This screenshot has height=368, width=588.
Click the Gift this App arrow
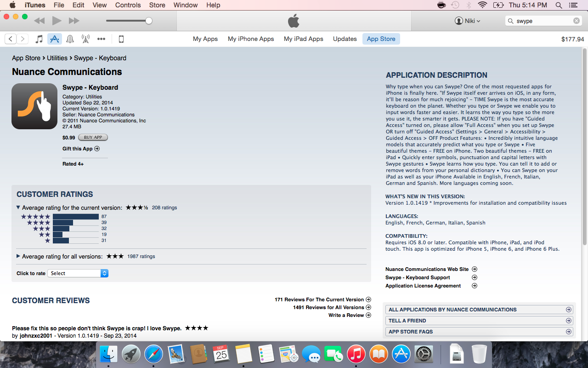(97, 149)
